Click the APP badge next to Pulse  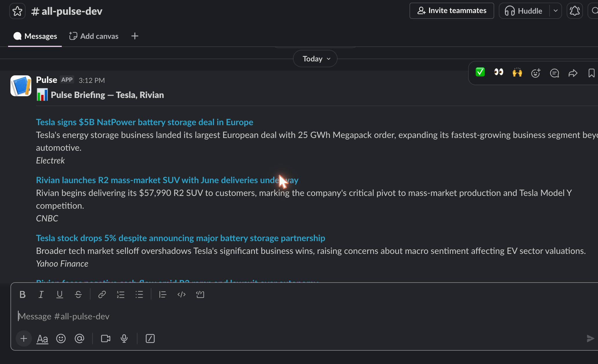click(x=67, y=80)
